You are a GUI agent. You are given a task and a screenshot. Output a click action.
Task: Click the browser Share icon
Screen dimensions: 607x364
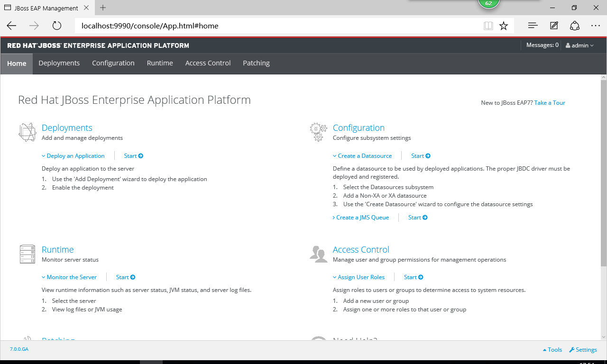click(x=575, y=26)
